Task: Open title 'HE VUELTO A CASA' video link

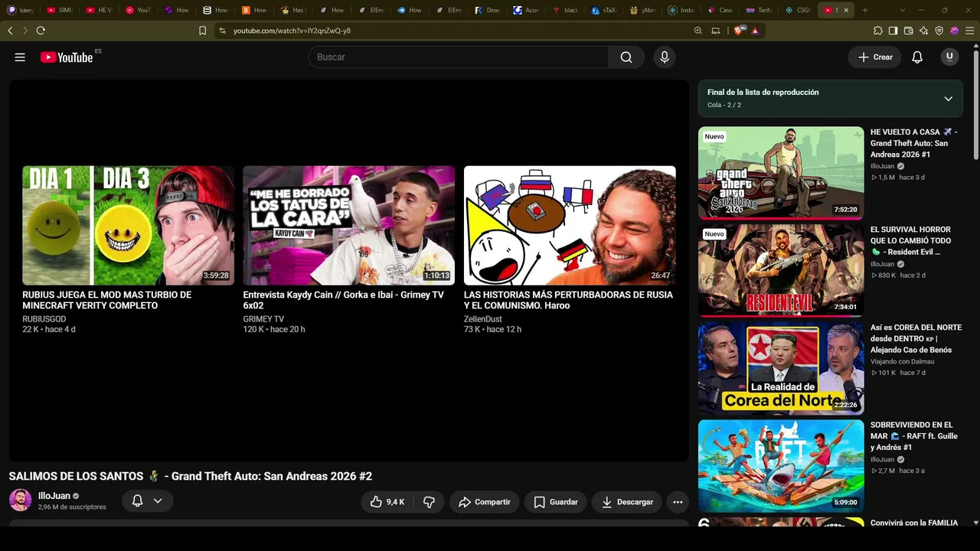Action: point(914,143)
